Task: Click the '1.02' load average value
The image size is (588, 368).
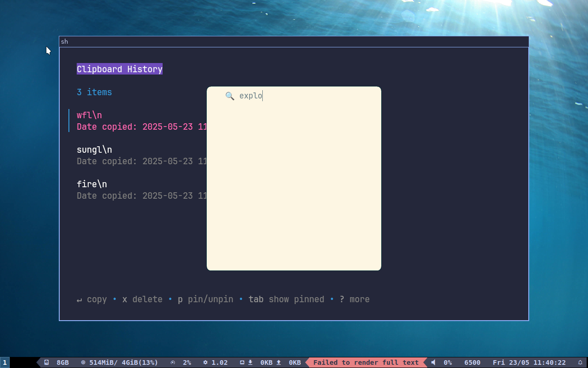Action: pyautogui.click(x=220, y=362)
